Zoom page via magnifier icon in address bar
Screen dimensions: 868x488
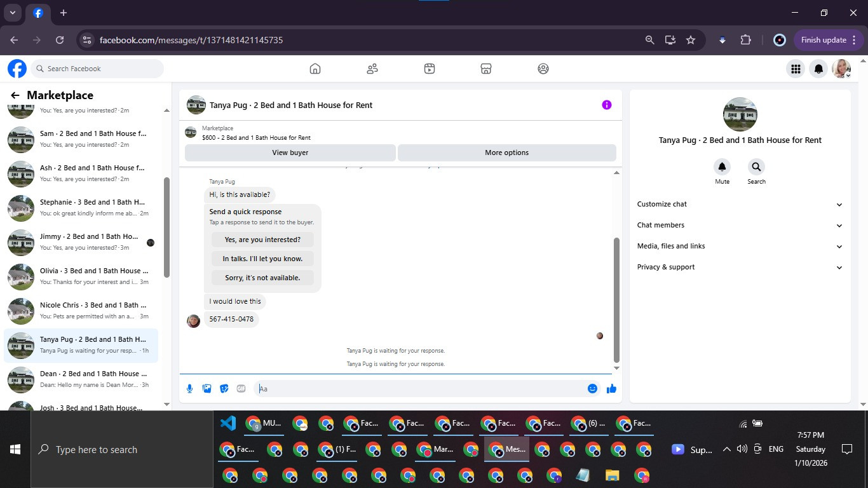(649, 40)
